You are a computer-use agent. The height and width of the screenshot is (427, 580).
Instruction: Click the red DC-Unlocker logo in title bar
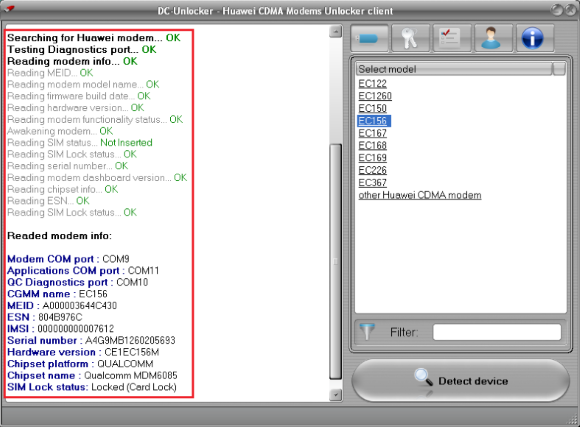point(9,9)
